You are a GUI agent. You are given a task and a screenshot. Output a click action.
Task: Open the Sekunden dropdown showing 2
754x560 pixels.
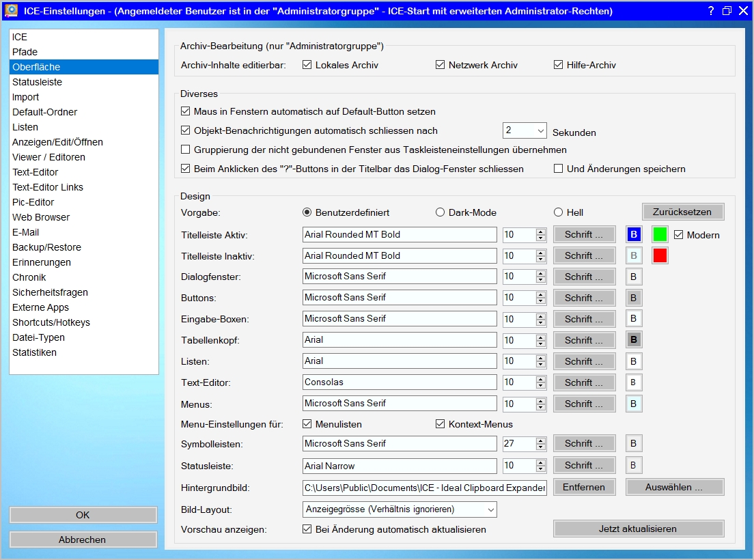[x=525, y=130]
